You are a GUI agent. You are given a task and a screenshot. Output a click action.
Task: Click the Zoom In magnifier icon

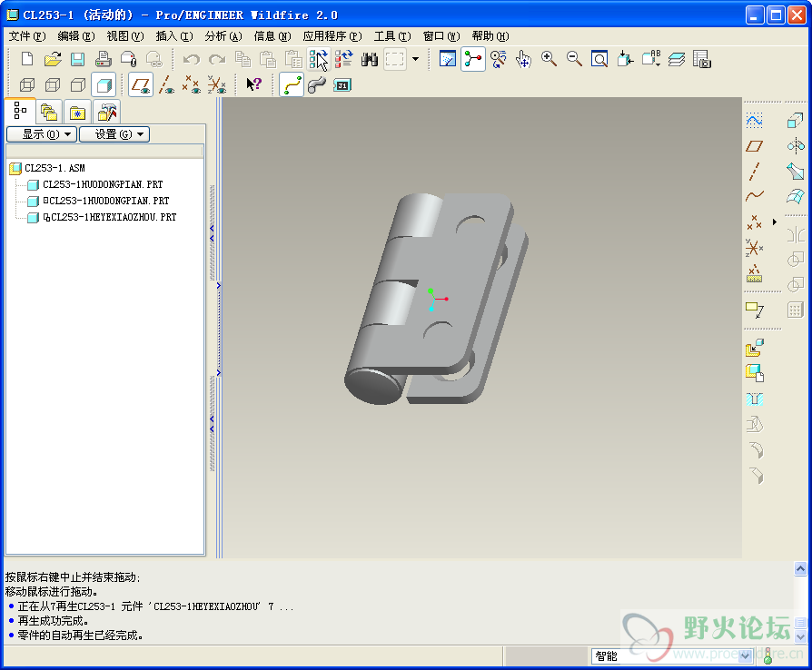(549, 59)
